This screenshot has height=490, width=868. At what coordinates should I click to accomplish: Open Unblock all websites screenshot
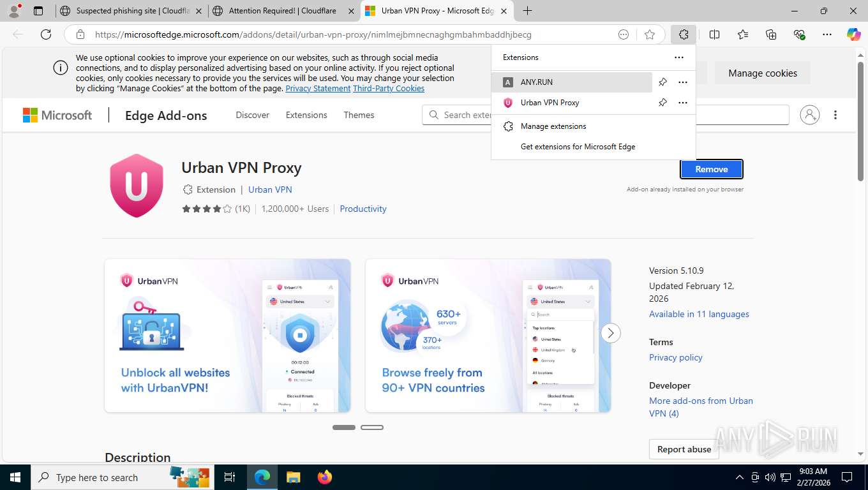click(x=228, y=336)
